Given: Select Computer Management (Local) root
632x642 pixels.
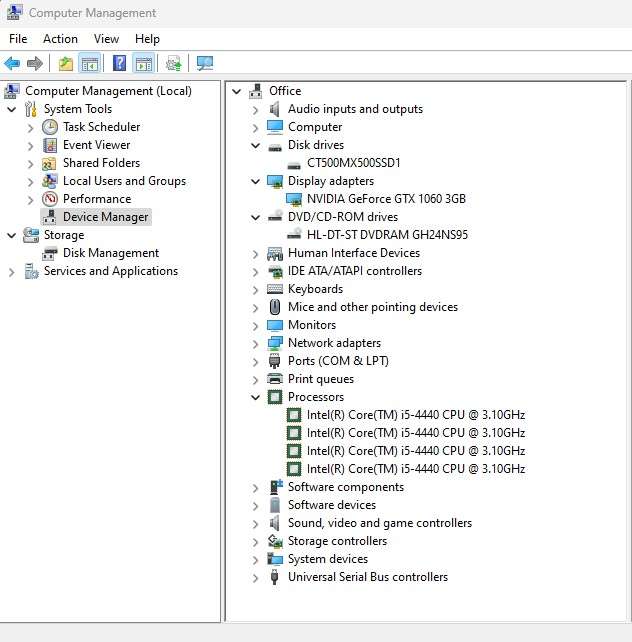Looking at the screenshot, I should 108,91.
